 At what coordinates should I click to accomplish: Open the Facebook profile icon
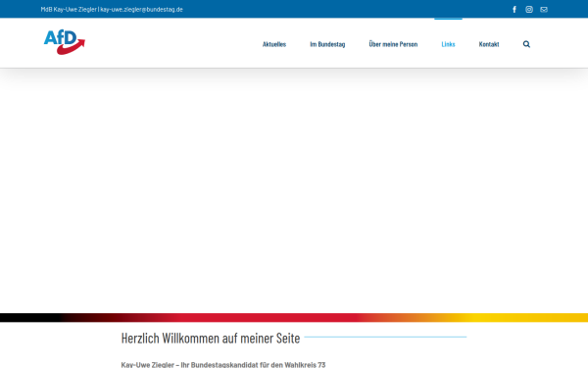[x=514, y=10]
